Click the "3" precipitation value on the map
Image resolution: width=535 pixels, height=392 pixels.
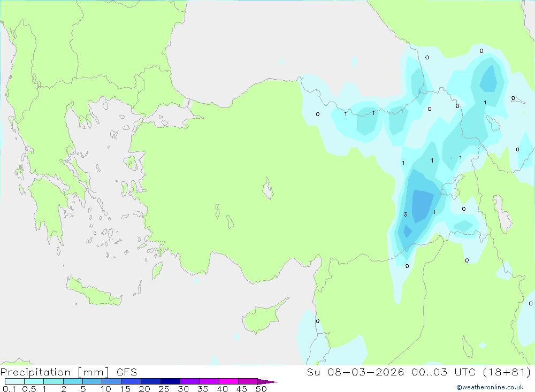(406, 214)
